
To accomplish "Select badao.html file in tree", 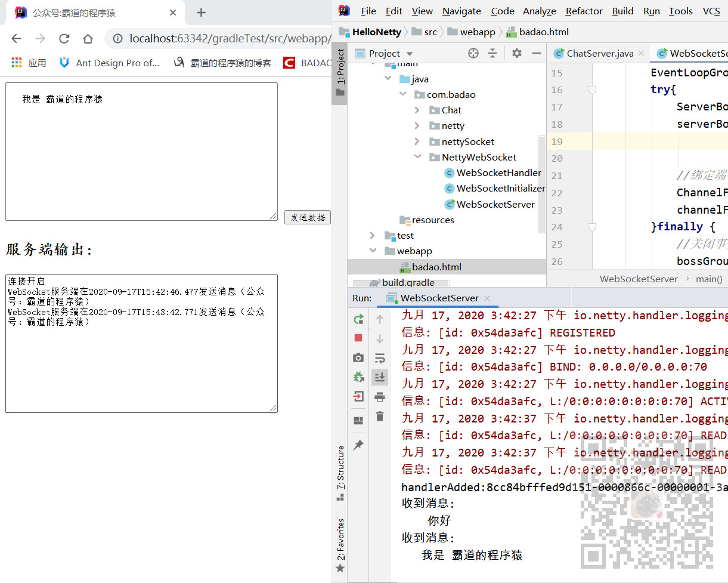I will coord(430,267).
